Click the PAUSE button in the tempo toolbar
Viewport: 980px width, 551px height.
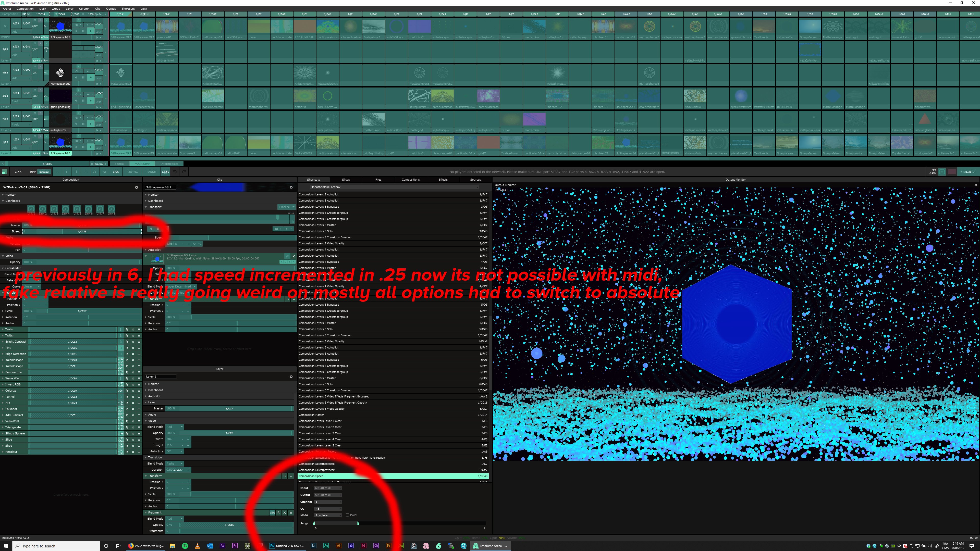(x=151, y=172)
